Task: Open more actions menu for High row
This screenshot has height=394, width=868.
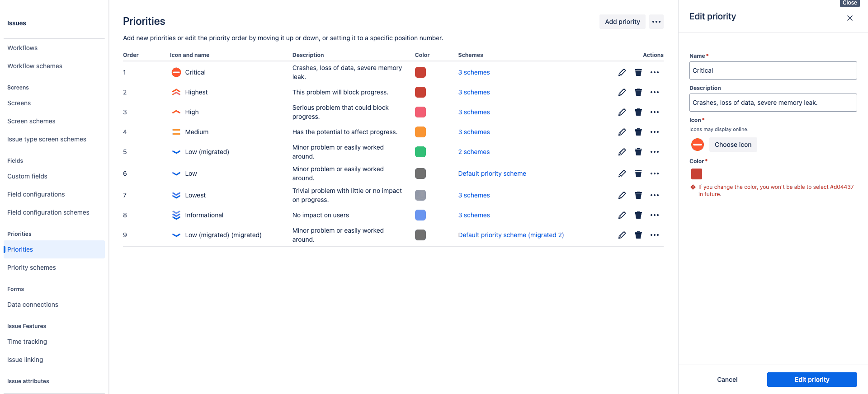Action: (x=655, y=112)
